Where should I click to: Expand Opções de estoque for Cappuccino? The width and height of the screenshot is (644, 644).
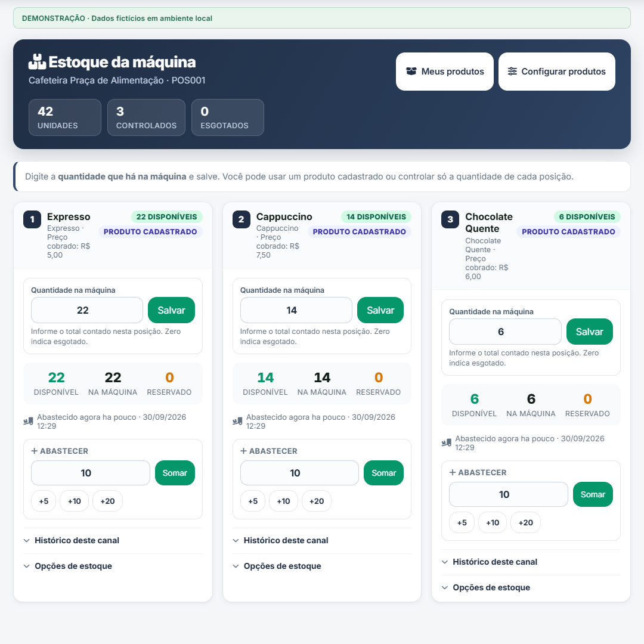tap(322, 566)
